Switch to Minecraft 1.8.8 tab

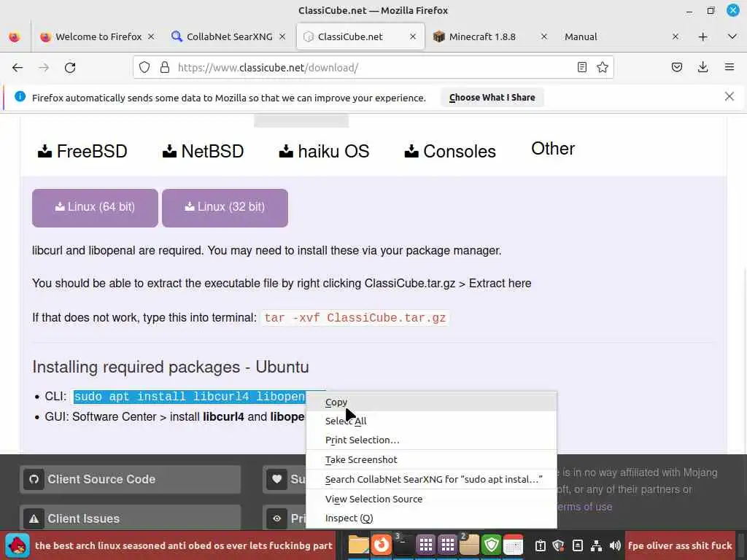(491, 36)
